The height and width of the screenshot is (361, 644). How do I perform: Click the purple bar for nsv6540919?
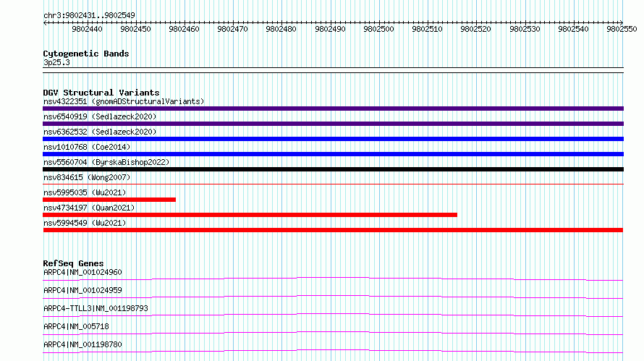(333, 124)
